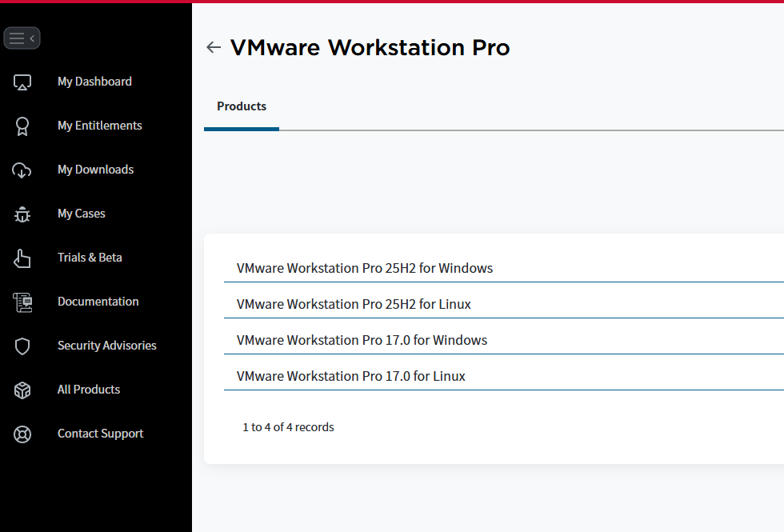The height and width of the screenshot is (532, 784).
Task: Open the Security Advisories menu item
Action: 106,346
